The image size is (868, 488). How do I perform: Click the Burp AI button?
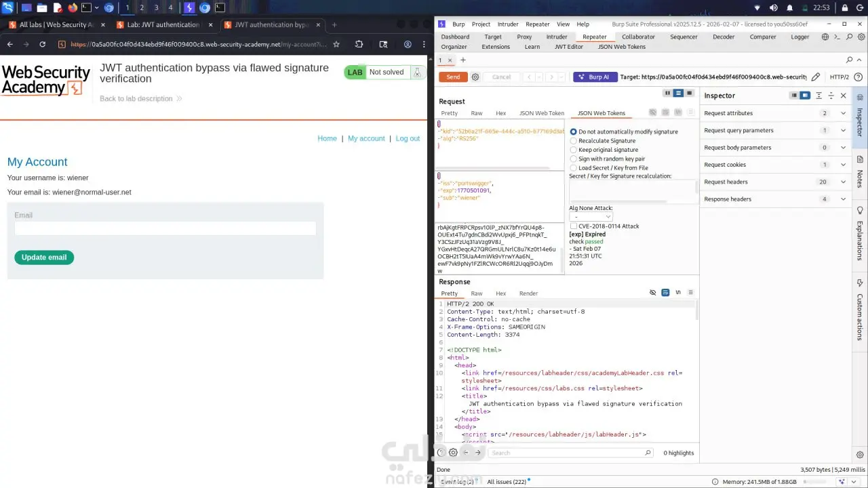(595, 77)
